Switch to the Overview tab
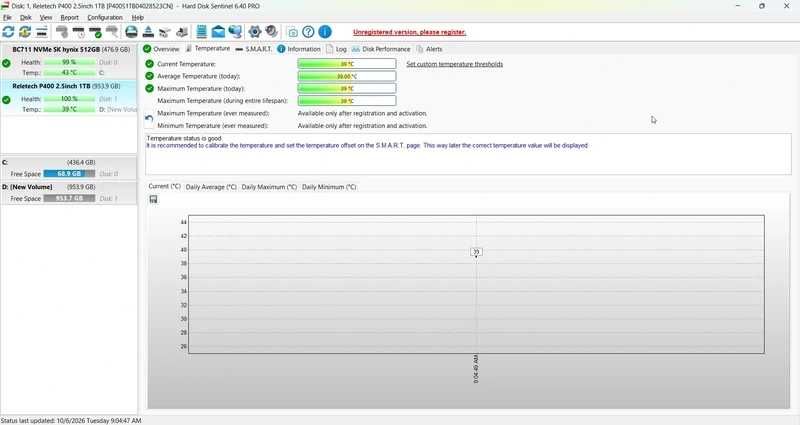This screenshot has height=425, width=800. click(x=161, y=49)
